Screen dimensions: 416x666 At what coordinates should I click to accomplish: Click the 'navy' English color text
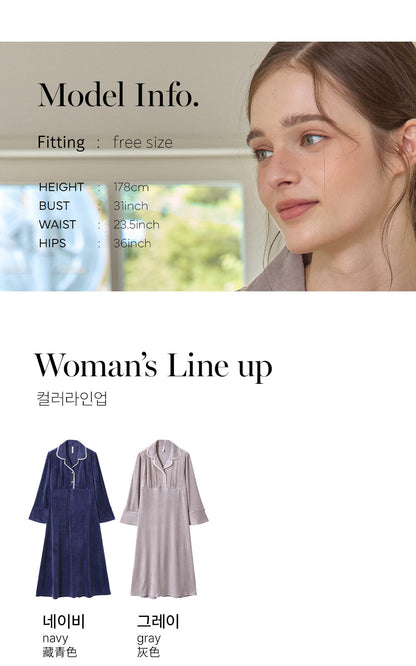[55, 638]
